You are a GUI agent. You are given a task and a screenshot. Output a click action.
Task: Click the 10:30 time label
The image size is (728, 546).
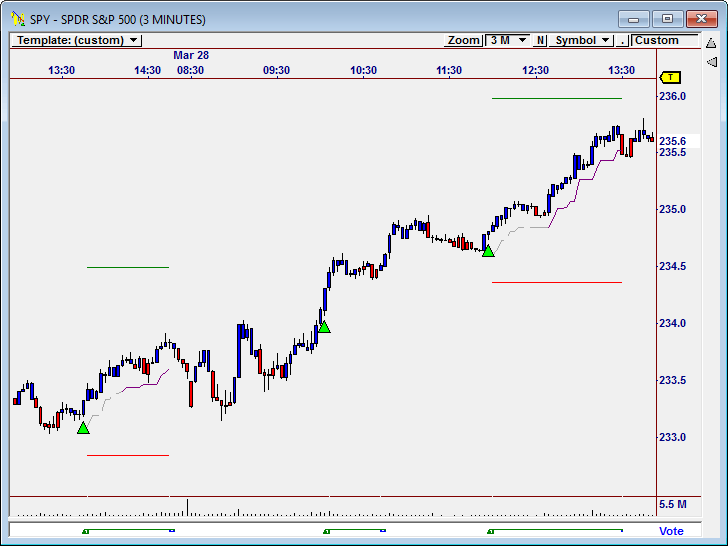pyautogui.click(x=363, y=70)
